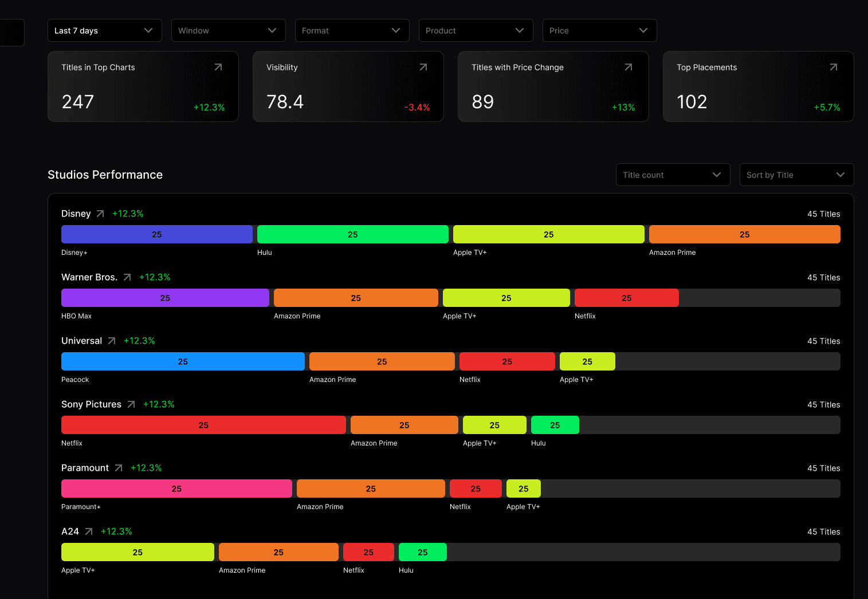Click the Universal studio name

pyautogui.click(x=82, y=341)
